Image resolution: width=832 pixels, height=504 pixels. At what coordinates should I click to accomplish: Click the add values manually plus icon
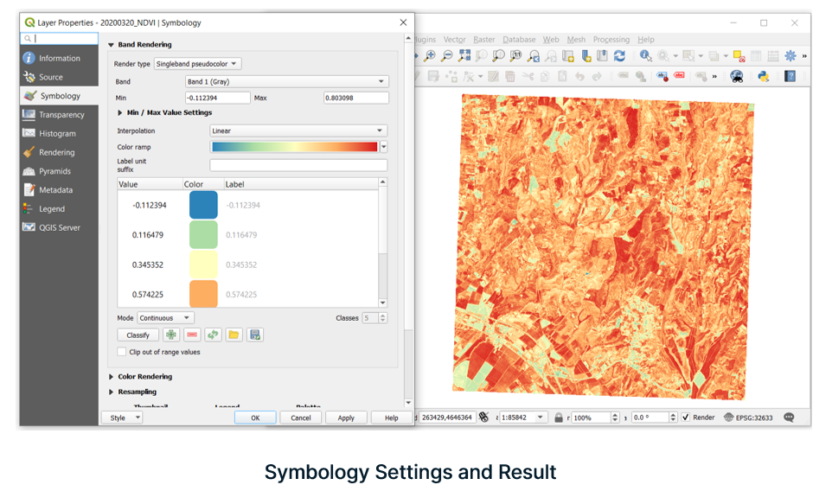(171, 335)
